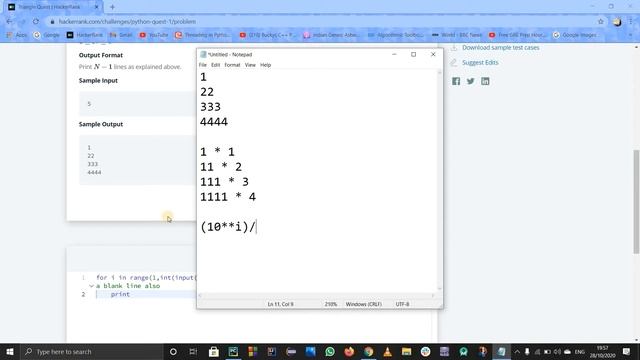Collapse the fold arrow in code editor
640x360 pixels.
[91, 286]
